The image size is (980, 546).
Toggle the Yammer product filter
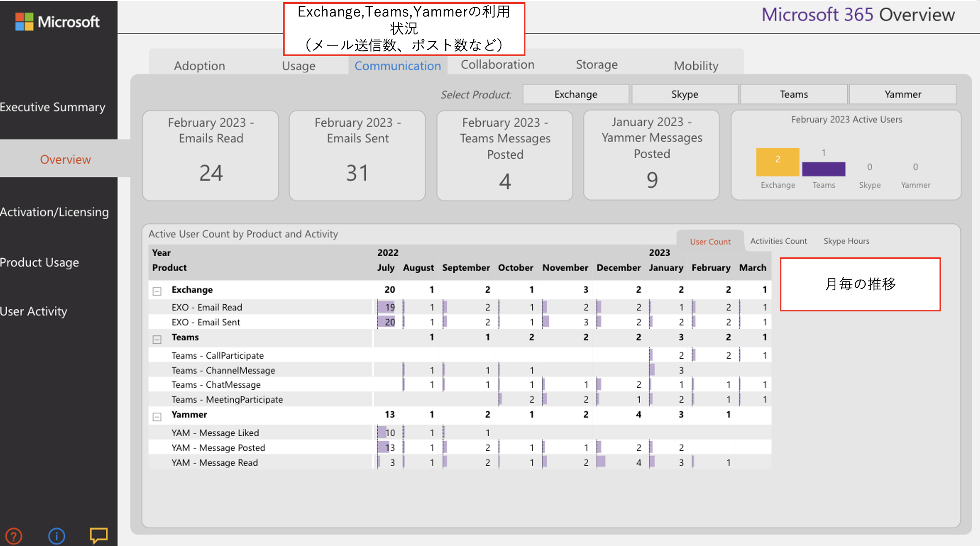(x=902, y=94)
